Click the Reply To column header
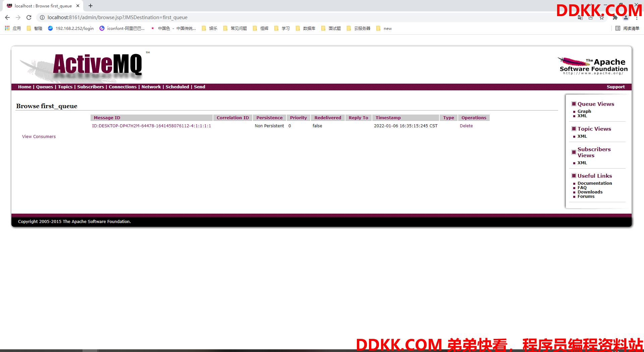This screenshot has width=644, height=352. pyautogui.click(x=358, y=118)
